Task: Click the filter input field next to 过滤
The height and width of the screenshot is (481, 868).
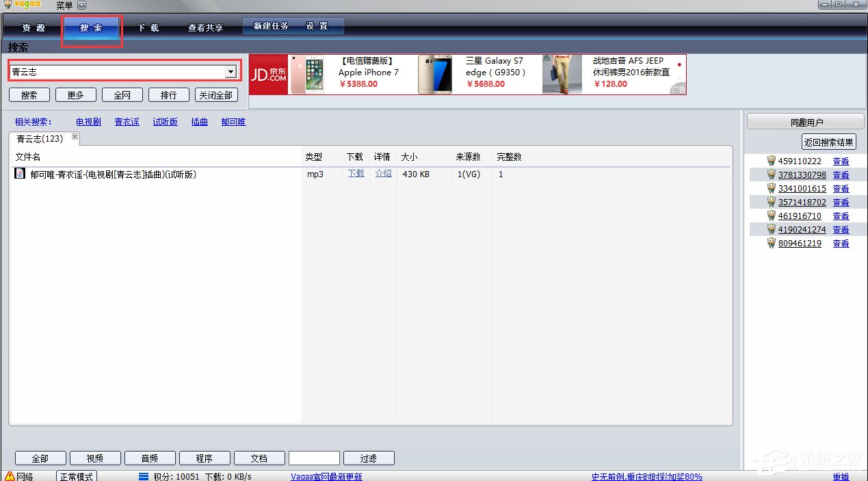Action: 314,458
